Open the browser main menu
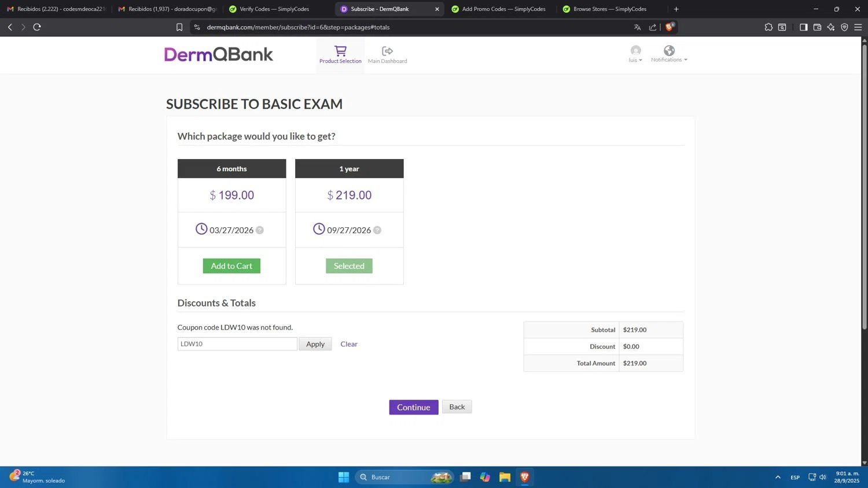Viewport: 868px width, 488px height. point(858,27)
